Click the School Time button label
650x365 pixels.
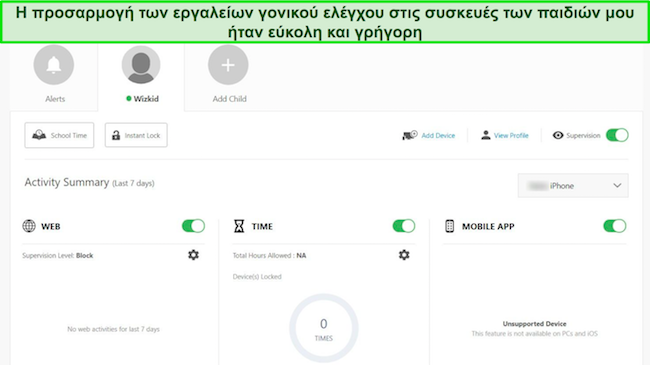69,135
